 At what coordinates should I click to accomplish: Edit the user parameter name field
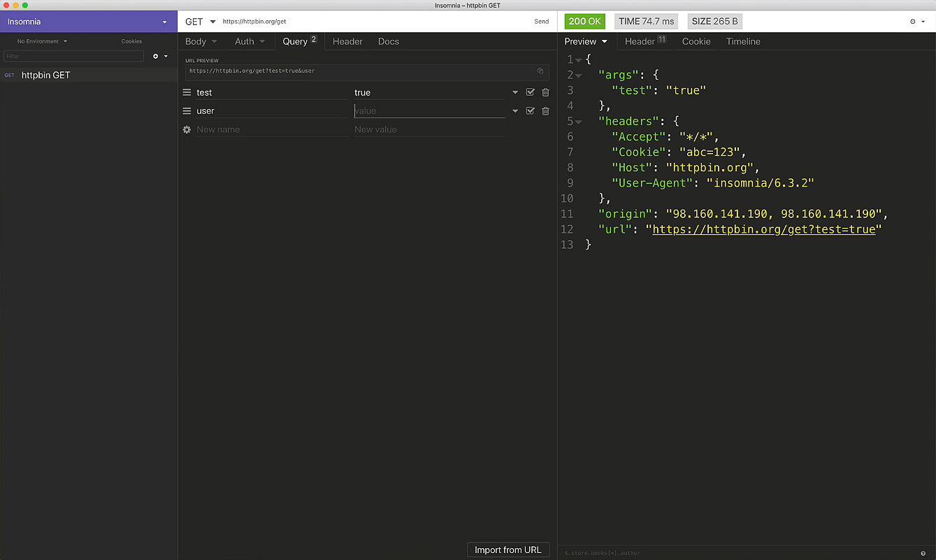click(271, 110)
